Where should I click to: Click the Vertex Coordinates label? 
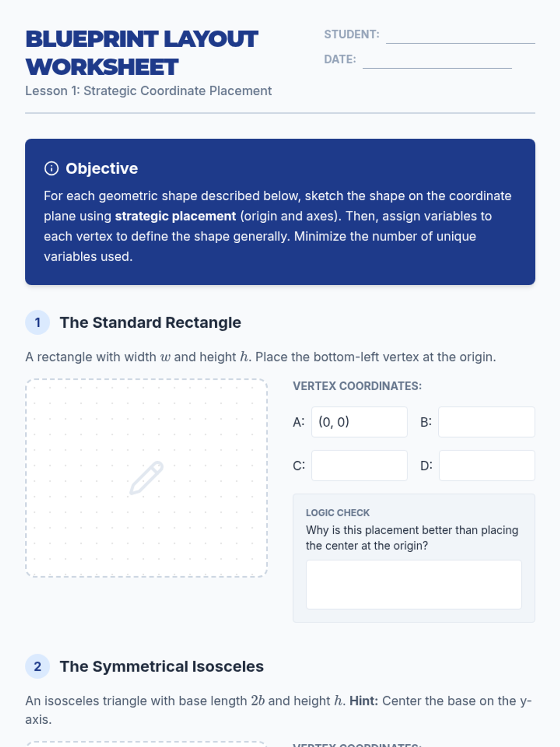point(357,386)
